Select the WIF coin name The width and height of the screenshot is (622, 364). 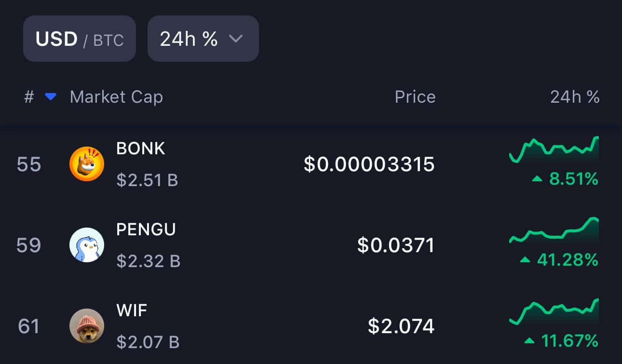pyautogui.click(x=132, y=310)
